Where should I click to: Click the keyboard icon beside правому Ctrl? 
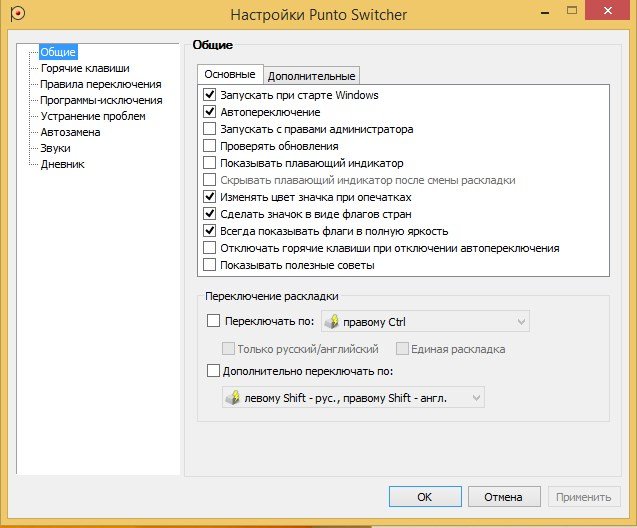(332, 322)
